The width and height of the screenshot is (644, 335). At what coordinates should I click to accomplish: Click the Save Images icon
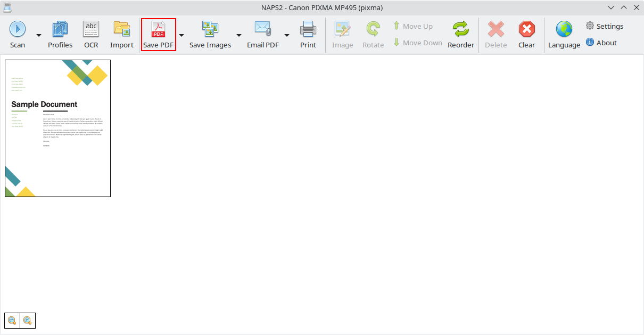click(210, 29)
